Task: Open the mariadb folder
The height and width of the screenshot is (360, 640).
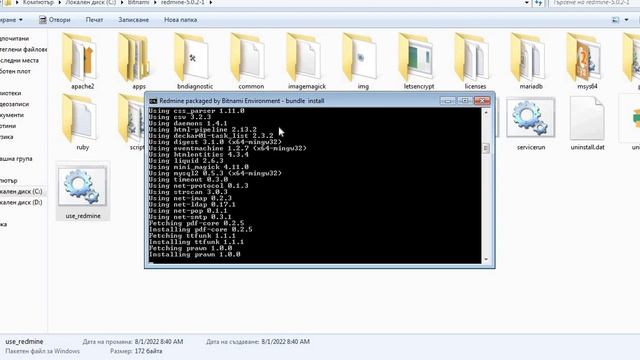Action: pos(531,61)
